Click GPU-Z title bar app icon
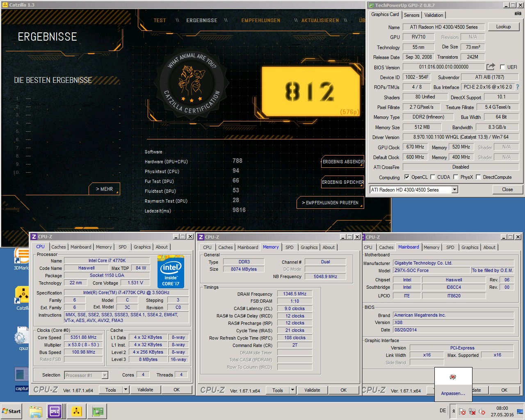Viewport: 525px width, 420px height. [371, 5]
